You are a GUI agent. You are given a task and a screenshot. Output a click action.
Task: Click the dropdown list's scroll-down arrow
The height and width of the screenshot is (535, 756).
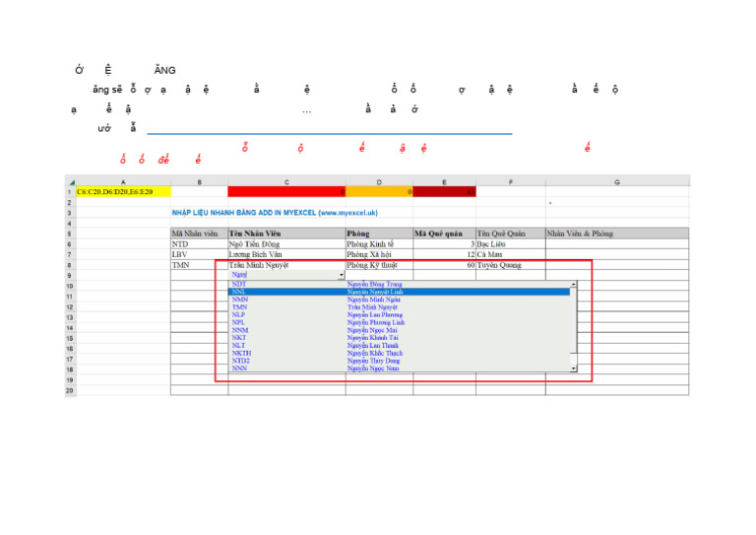coord(573,368)
